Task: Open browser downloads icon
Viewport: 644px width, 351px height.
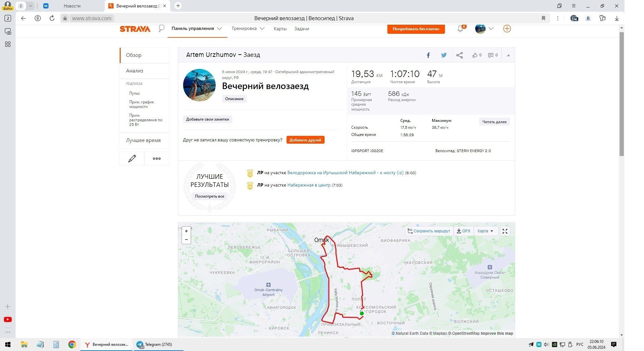Action: [617, 18]
